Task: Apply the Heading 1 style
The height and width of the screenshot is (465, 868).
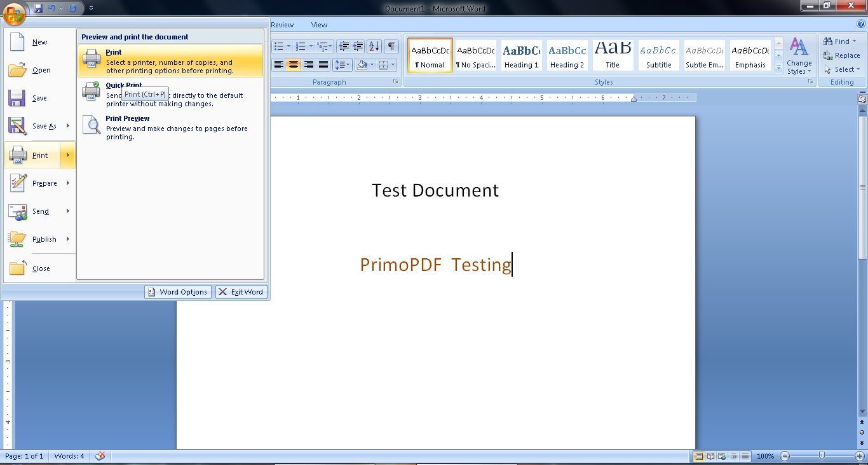Action: [x=522, y=55]
